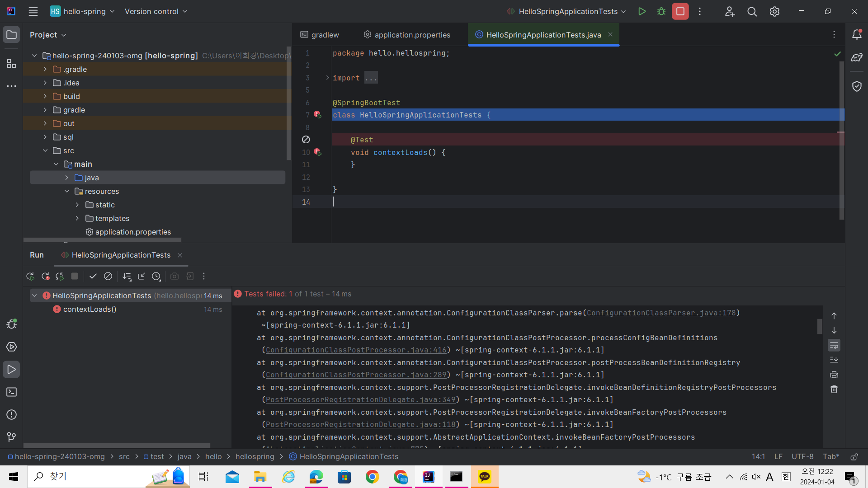Open editor tabs more options menu
868x488 pixels.
point(834,35)
